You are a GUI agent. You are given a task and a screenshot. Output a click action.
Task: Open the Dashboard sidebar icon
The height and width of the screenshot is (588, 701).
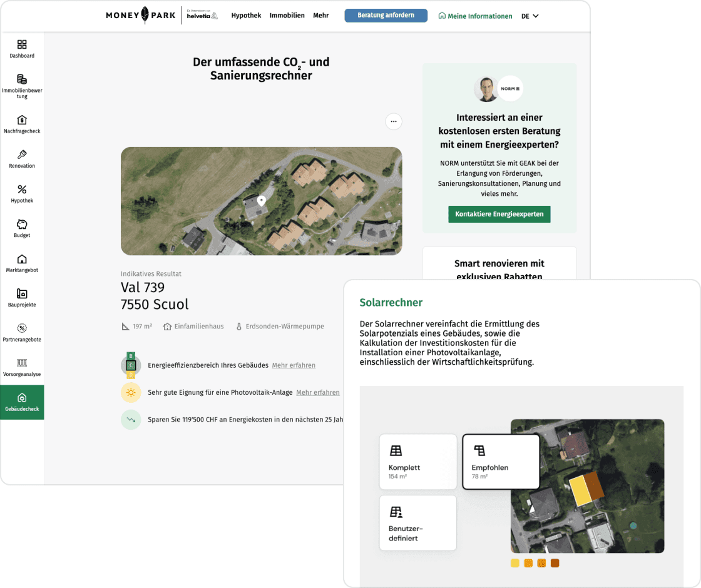point(22,45)
